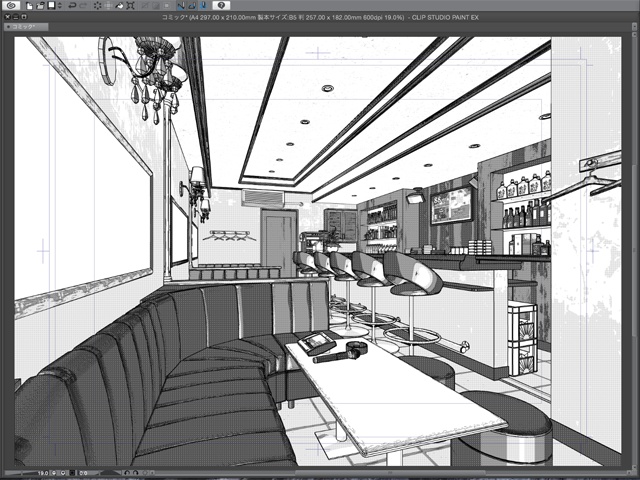Click the zoom slider in bottom bar
This screenshot has height=480, width=640.
[x=20, y=473]
